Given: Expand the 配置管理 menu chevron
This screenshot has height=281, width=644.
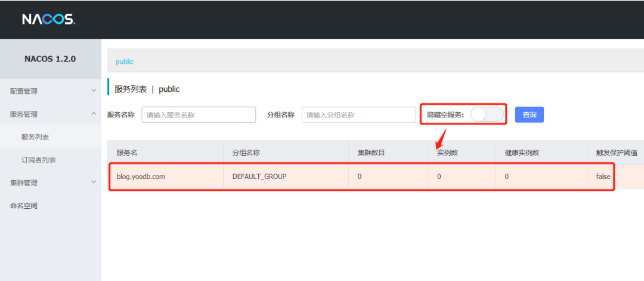Looking at the screenshot, I should [94, 91].
